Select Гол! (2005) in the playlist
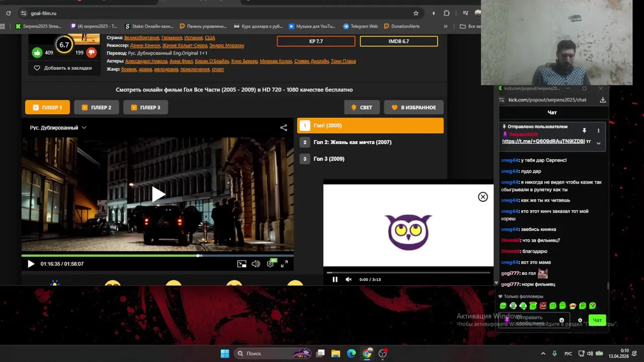 (x=370, y=126)
